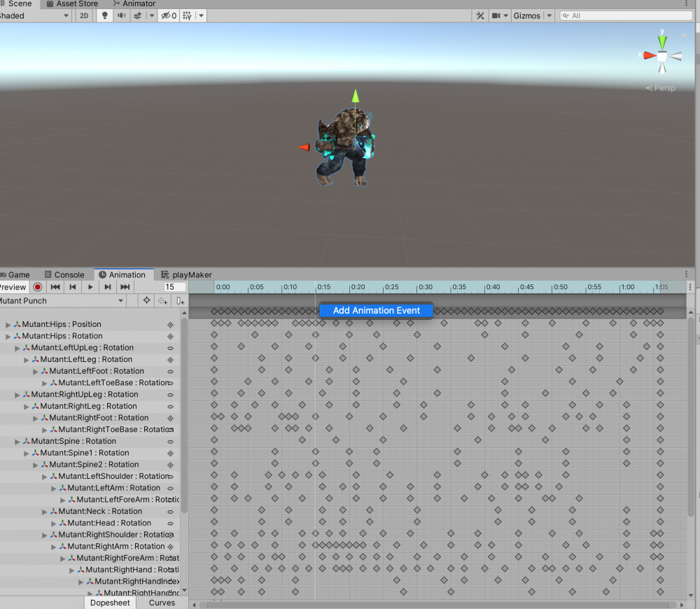Screen dimensions: 700x609
Task: Toggle scene lighting bulb icon
Action: [105, 15]
